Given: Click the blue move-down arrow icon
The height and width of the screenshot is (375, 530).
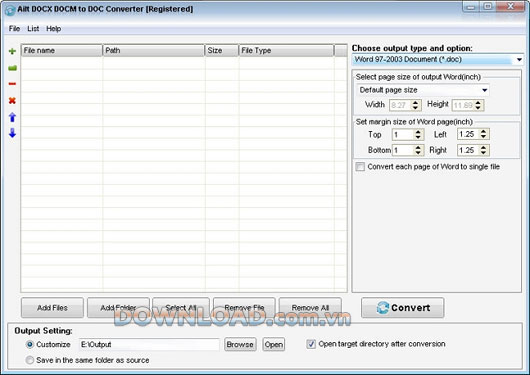Looking at the screenshot, I should [x=12, y=133].
